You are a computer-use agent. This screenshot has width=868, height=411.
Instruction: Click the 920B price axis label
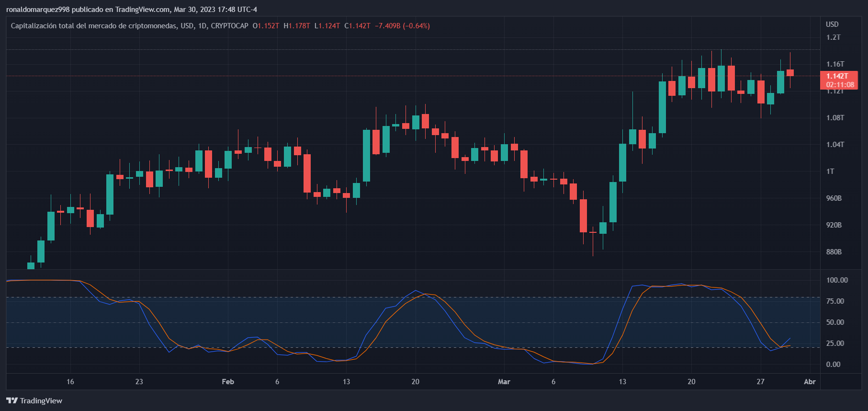point(834,225)
